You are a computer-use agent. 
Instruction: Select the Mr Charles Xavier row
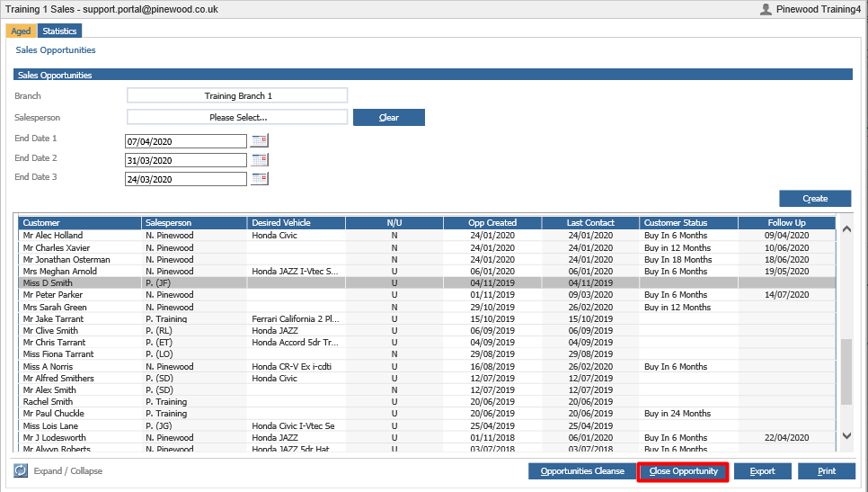(x=427, y=247)
